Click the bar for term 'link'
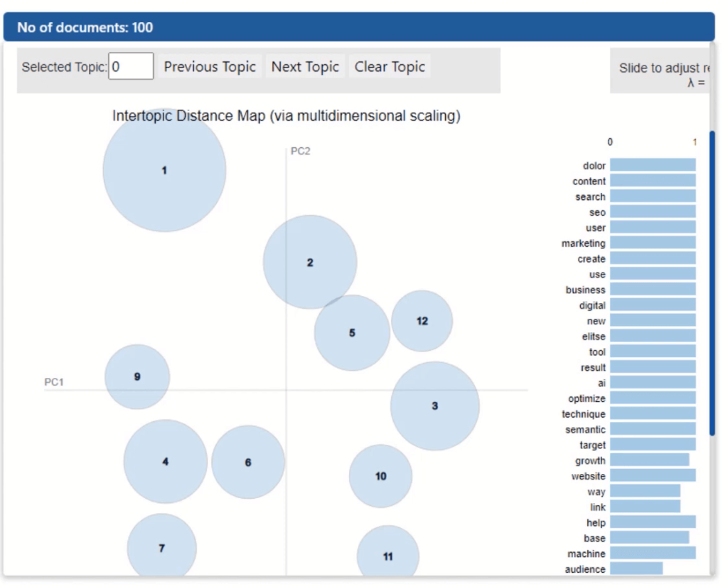728x587 pixels. 646,506
